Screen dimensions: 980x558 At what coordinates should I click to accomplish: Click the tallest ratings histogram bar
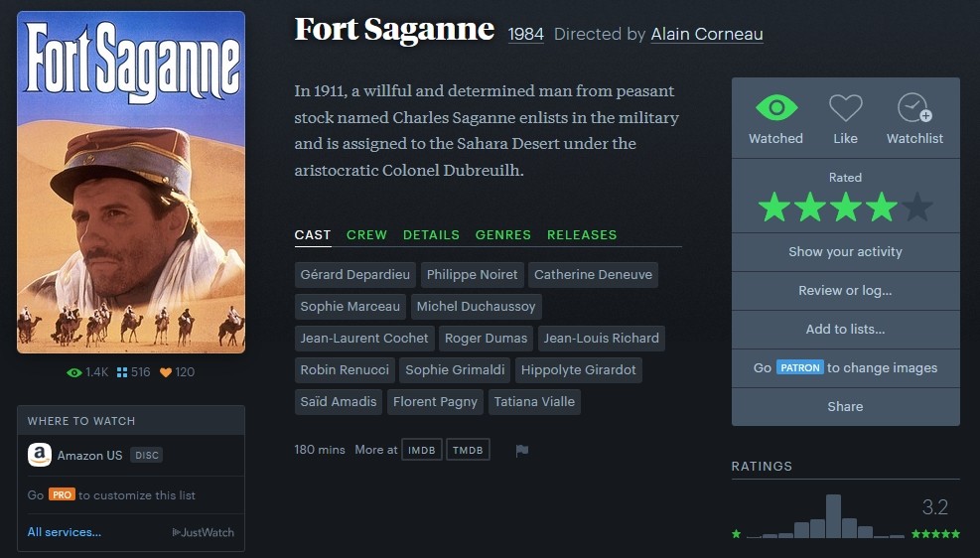(833, 516)
